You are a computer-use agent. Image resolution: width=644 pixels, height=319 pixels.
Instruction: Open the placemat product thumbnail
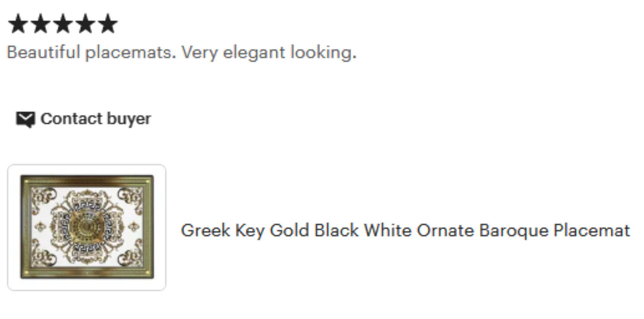coord(87,227)
